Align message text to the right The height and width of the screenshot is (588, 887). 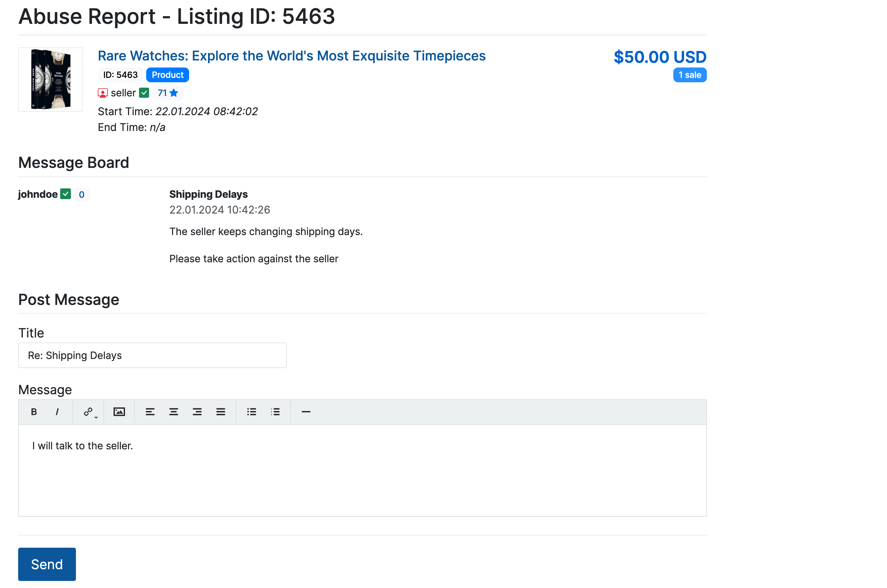click(197, 412)
